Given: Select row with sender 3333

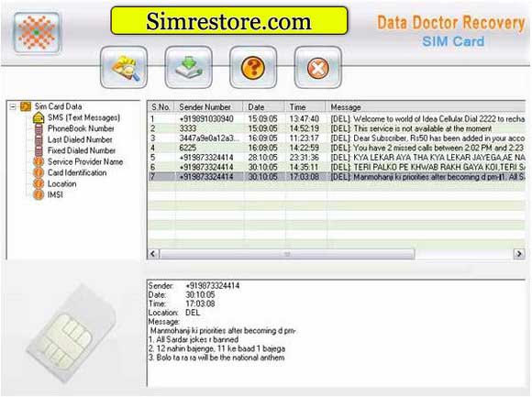Looking at the screenshot, I should point(337,128).
